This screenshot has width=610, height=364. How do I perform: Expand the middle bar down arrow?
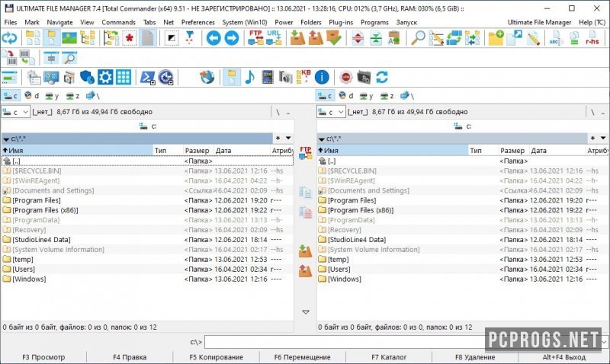pyautogui.click(x=306, y=312)
